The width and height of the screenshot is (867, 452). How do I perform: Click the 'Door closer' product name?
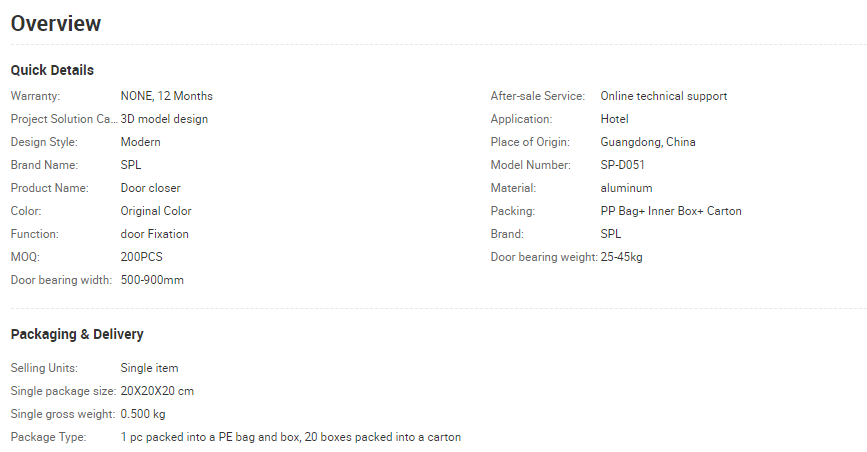tap(150, 188)
